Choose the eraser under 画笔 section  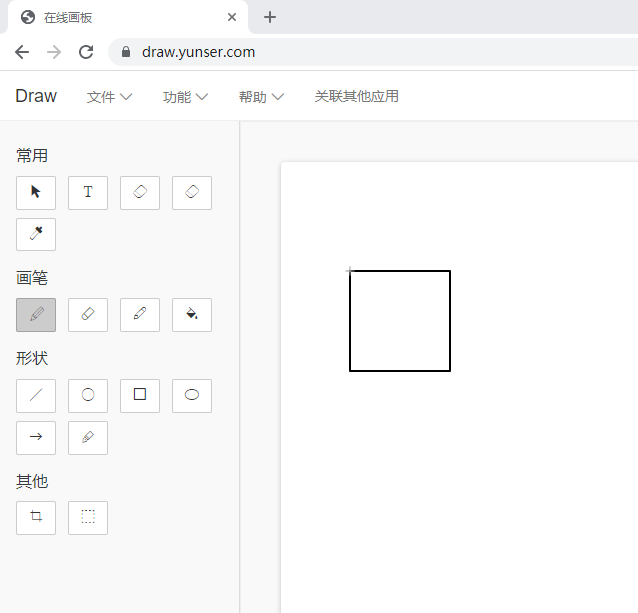coord(88,315)
